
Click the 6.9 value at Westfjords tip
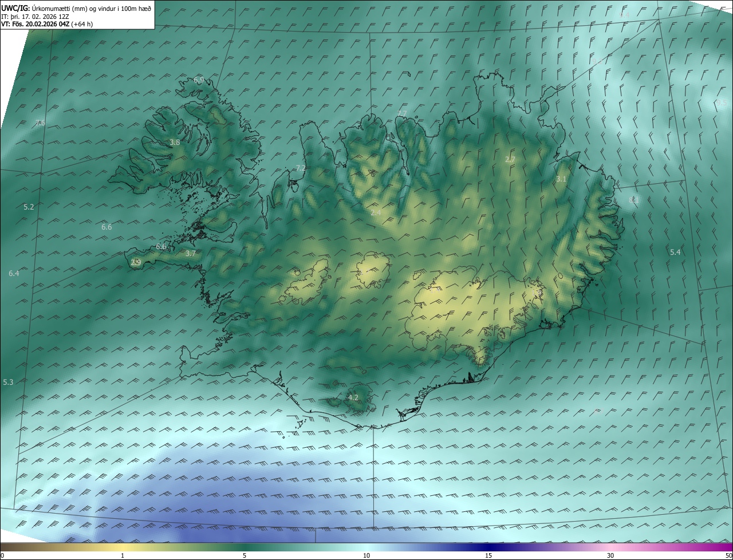199,80
